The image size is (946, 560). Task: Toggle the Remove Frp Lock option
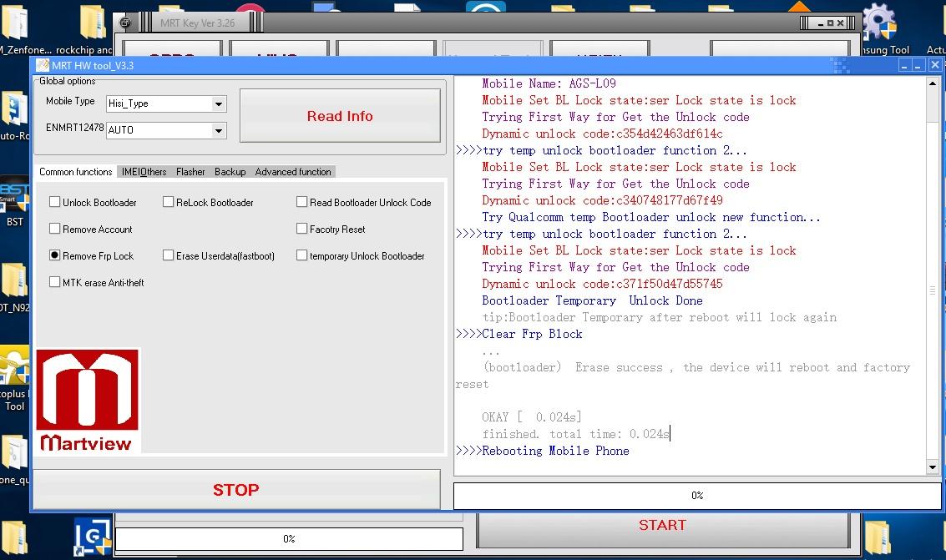tap(55, 255)
